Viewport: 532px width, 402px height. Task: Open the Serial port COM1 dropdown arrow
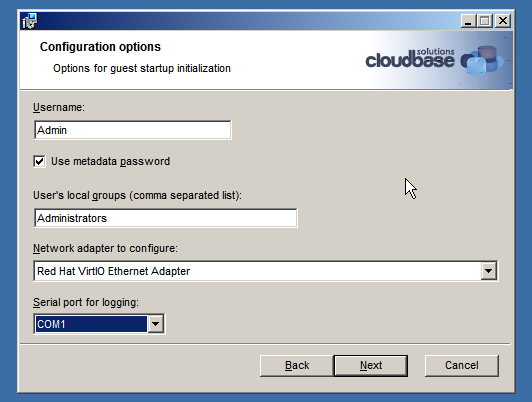155,324
